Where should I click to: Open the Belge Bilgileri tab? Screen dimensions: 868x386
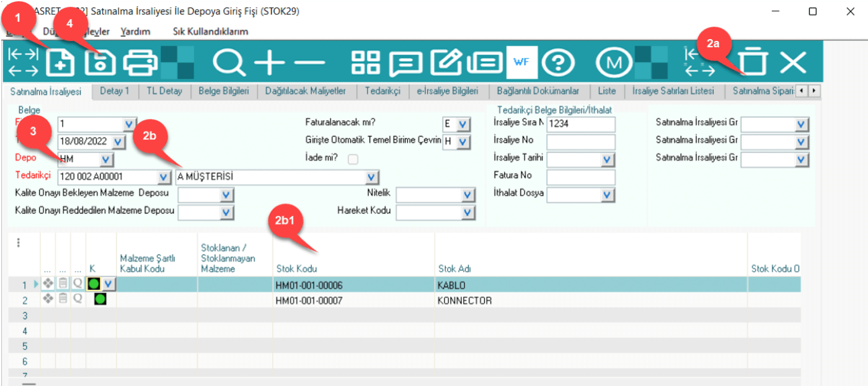pos(223,91)
